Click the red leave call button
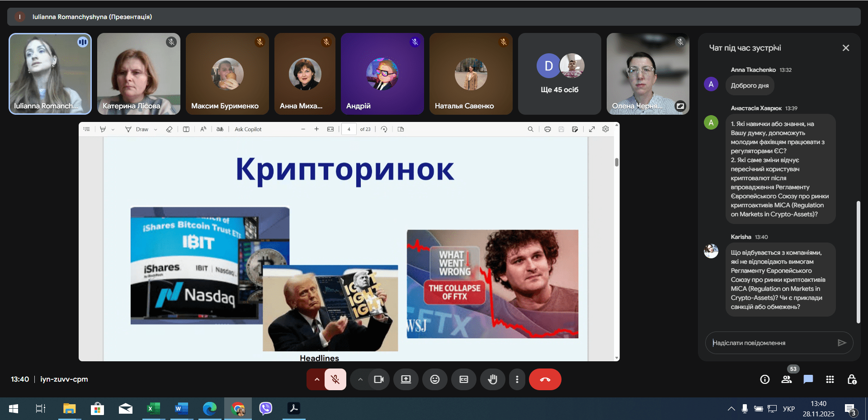 pos(545,379)
